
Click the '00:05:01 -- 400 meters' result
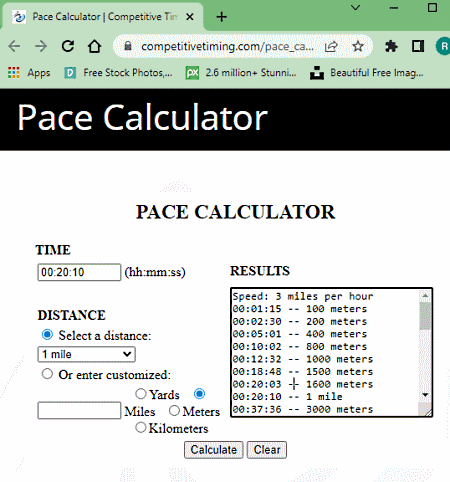pos(300,334)
